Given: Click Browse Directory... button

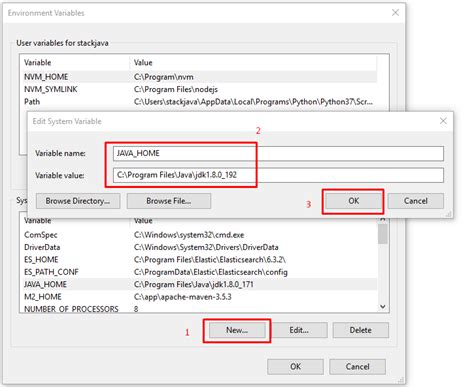Looking at the screenshot, I should pos(78,201).
